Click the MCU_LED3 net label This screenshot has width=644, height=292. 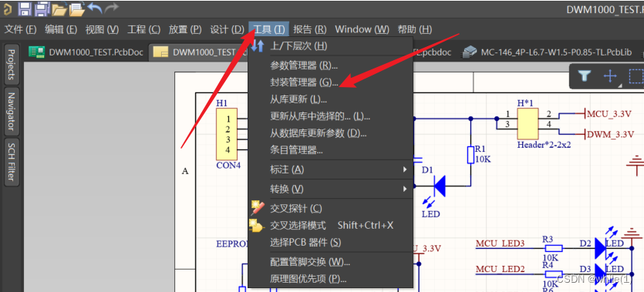click(x=501, y=243)
